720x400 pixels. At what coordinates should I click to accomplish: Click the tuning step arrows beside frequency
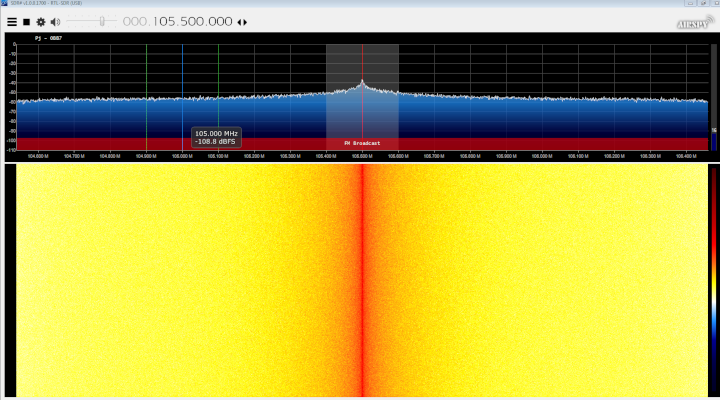tap(242, 22)
